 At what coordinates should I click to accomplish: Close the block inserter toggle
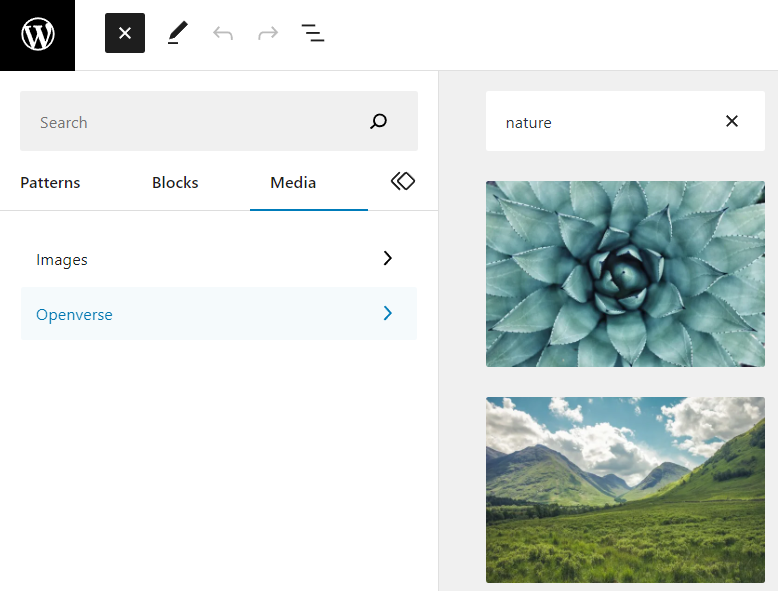click(125, 33)
